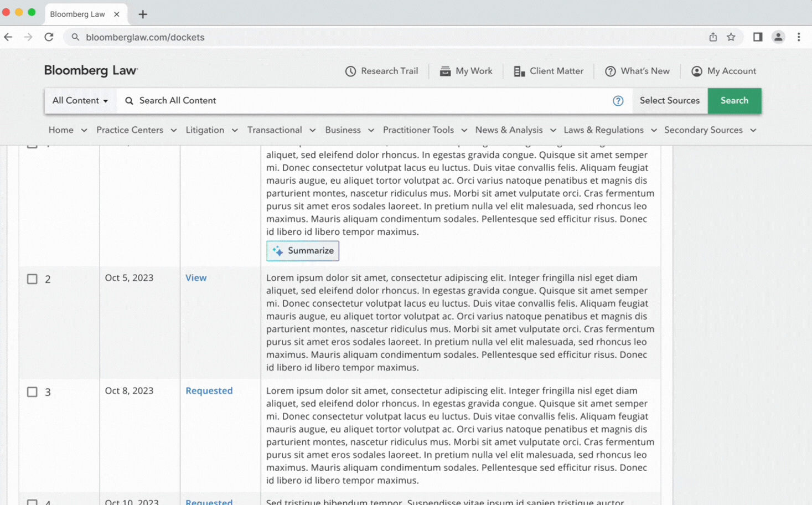Open the All Content dropdown
Screen dimensions: 812x505
80,100
